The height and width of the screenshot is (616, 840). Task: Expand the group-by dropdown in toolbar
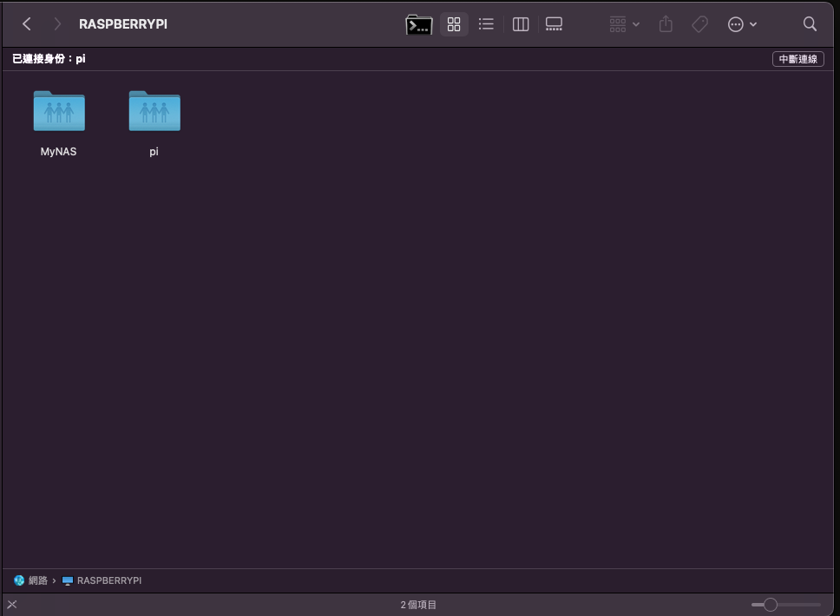[x=625, y=24]
